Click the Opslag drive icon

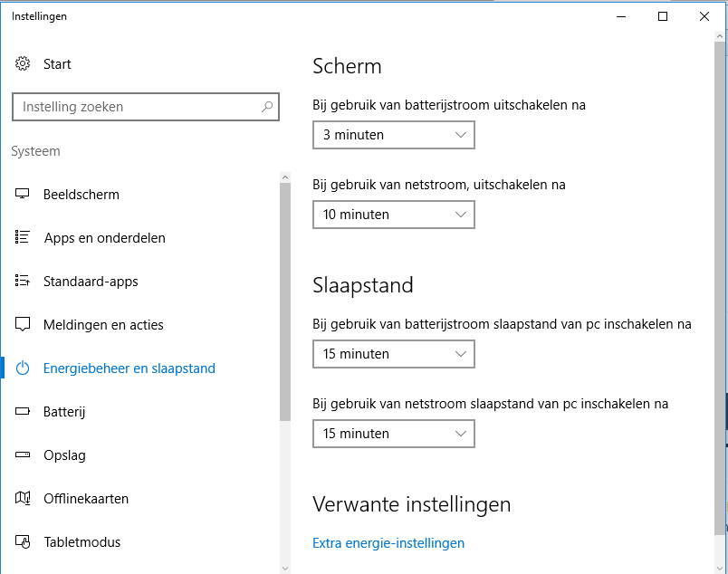click(x=24, y=455)
